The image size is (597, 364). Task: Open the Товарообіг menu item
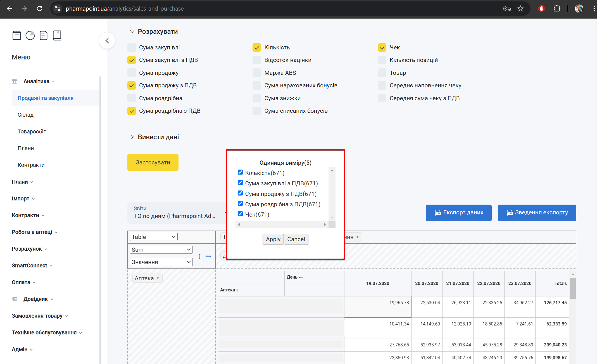[32, 131]
